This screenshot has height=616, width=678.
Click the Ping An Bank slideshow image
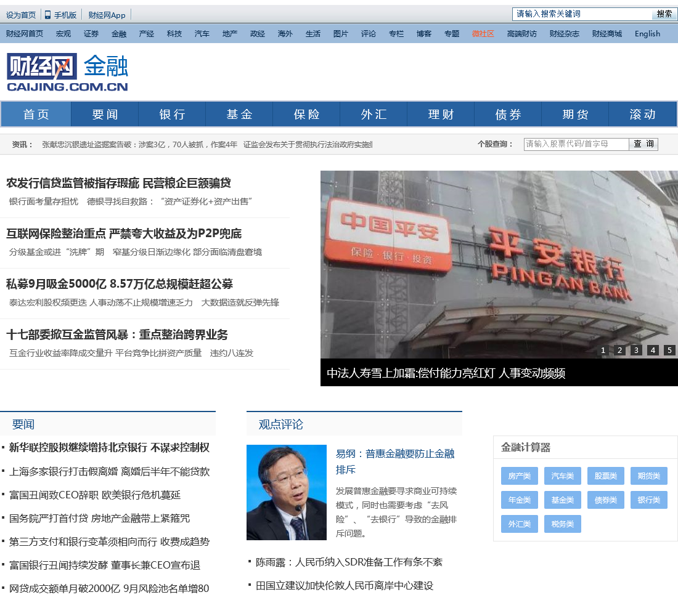499,264
